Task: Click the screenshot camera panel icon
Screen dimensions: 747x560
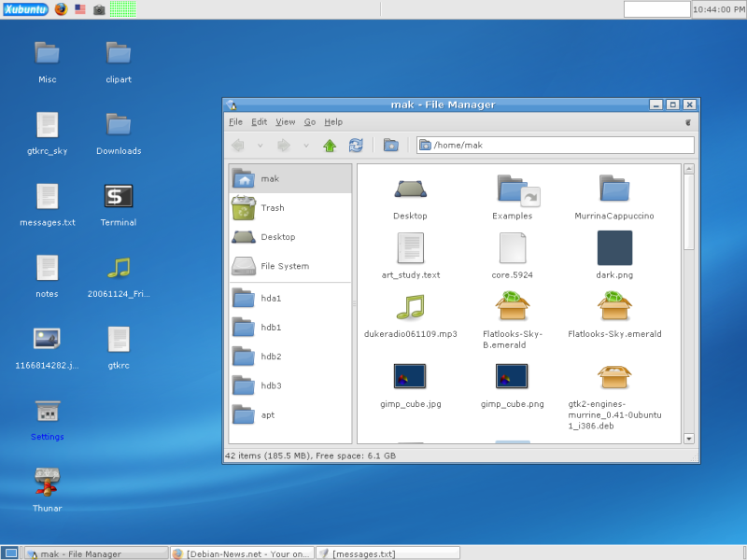Action: tap(99, 9)
